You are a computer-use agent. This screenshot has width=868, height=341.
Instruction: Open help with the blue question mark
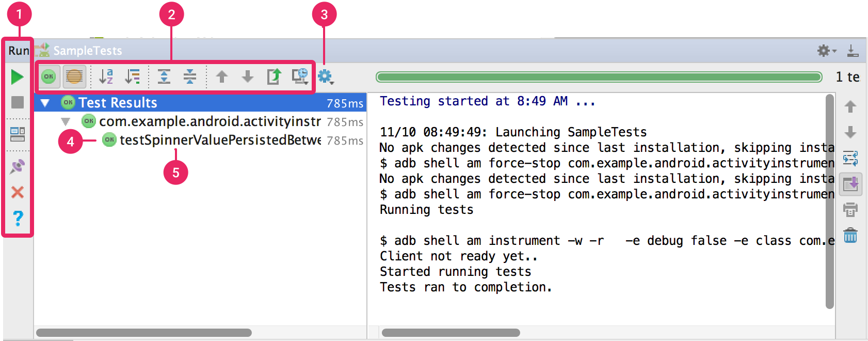pos(18,219)
